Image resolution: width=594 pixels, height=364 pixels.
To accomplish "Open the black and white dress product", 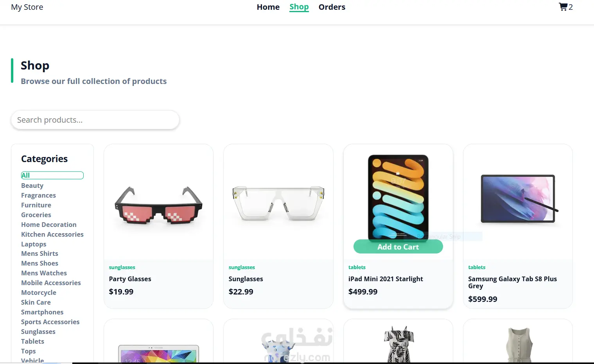I will 398,344.
